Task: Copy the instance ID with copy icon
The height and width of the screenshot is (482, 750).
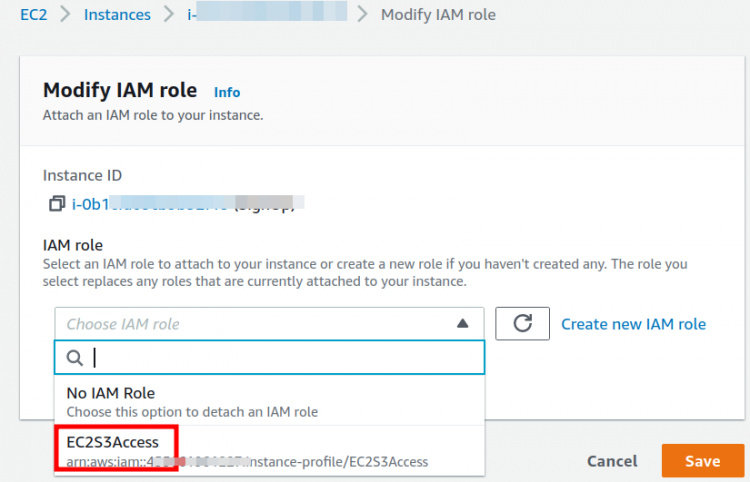Action: coord(57,204)
